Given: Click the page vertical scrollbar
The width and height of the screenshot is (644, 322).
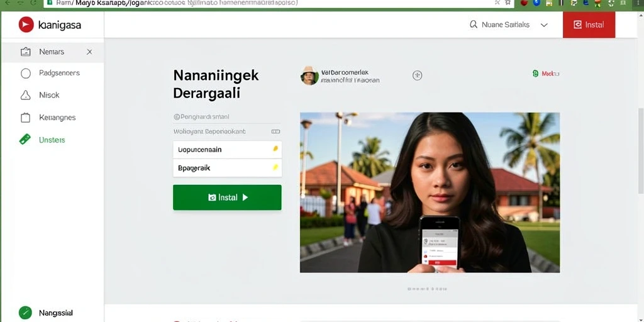Looking at the screenshot, I should pos(640,151).
